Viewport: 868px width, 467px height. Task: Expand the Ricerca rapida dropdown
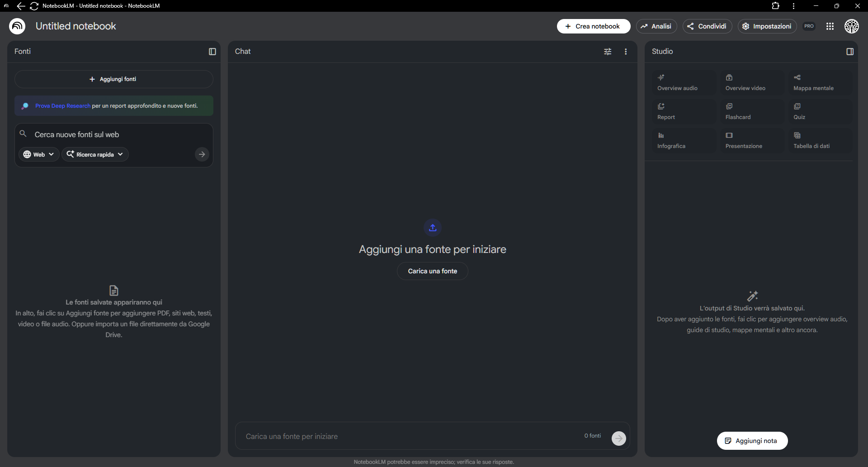pos(95,154)
